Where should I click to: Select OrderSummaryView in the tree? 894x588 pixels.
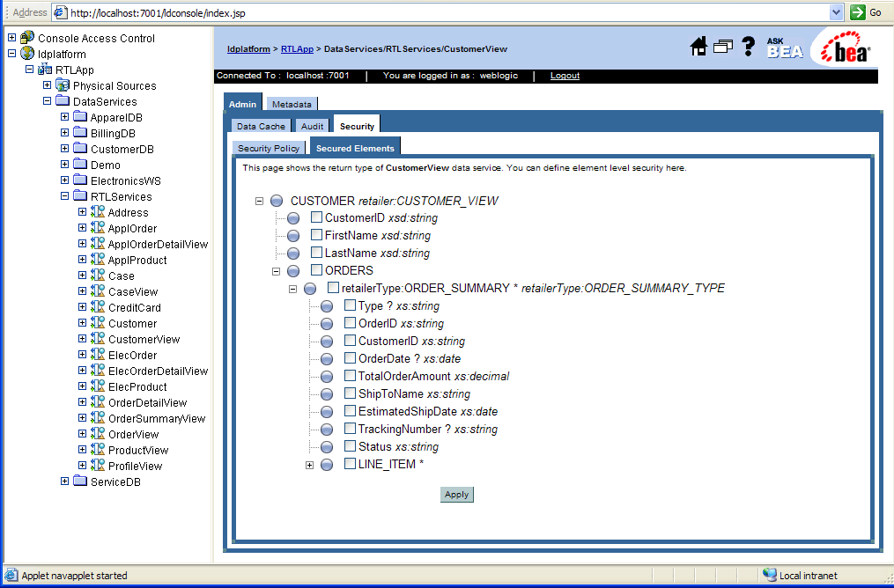tap(157, 418)
